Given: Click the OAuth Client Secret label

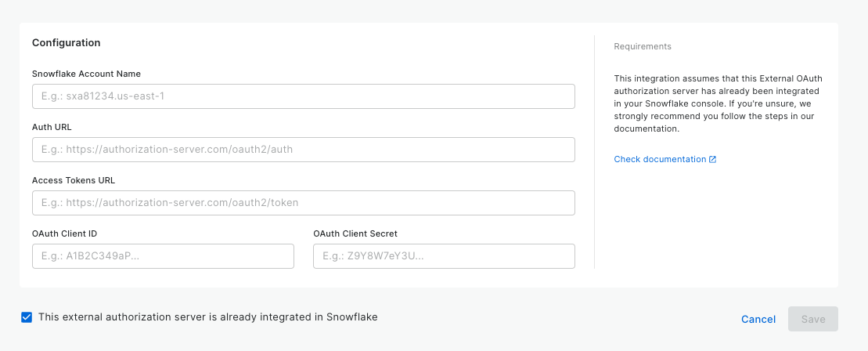Looking at the screenshot, I should pyautogui.click(x=355, y=233).
